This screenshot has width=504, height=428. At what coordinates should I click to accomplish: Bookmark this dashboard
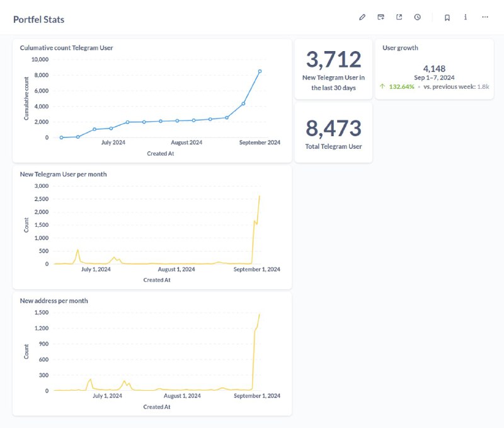[447, 18]
